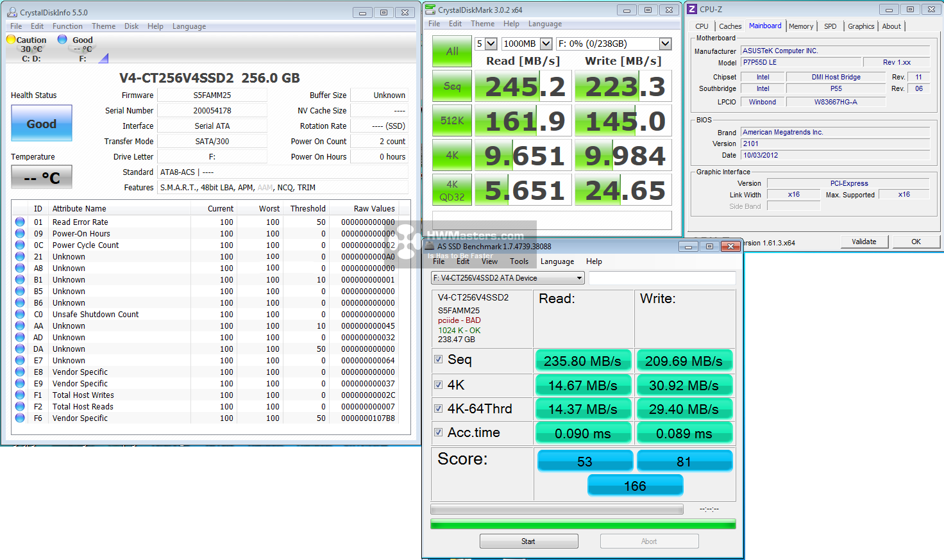Click the status orb for attribute AA
The width and height of the screenshot is (944, 560).
coord(20,325)
